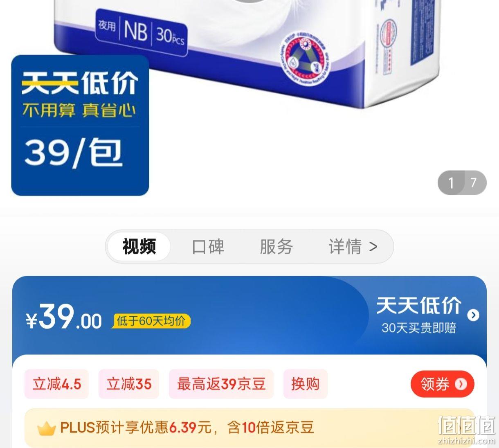Switch to the 服务 tab

pyautogui.click(x=276, y=247)
